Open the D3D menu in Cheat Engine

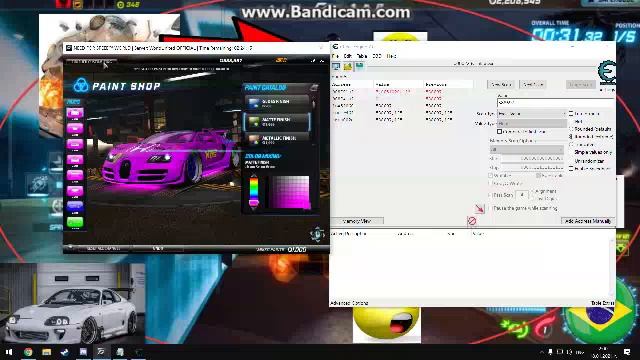(377, 56)
